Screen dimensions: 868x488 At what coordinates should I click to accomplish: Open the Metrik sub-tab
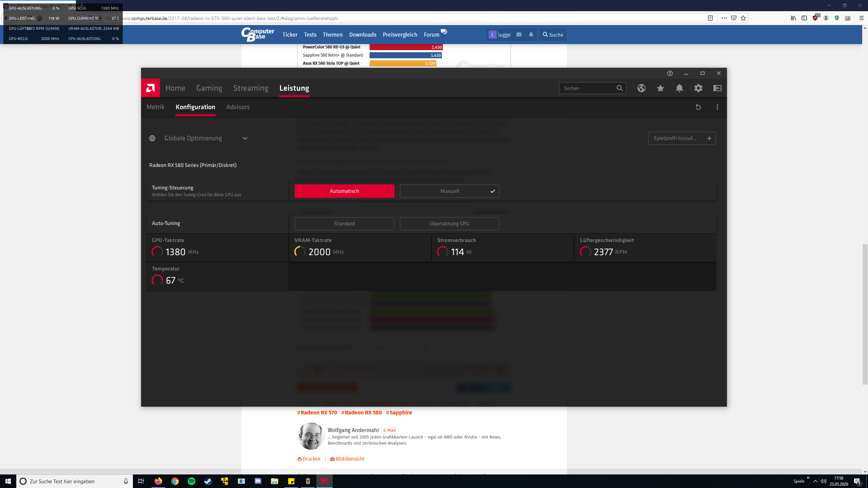coord(156,107)
